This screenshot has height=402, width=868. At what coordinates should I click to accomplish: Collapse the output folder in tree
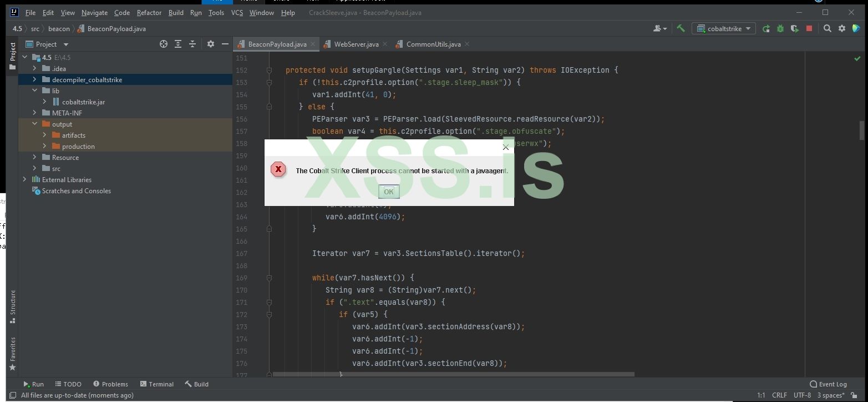(x=34, y=124)
